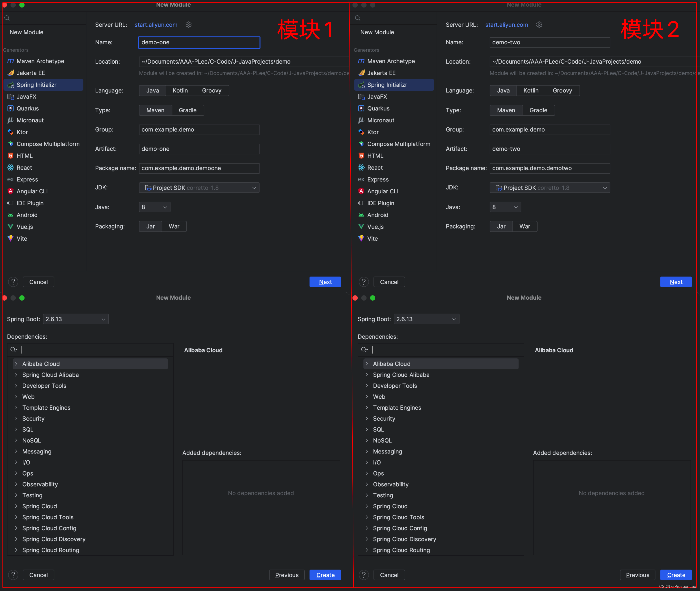Expand Security category in right dependencies tree

coord(367,418)
